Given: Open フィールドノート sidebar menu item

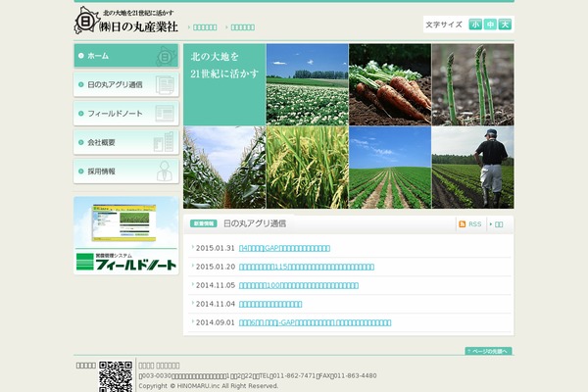Looking at the screenshot, I should point(126,114).
